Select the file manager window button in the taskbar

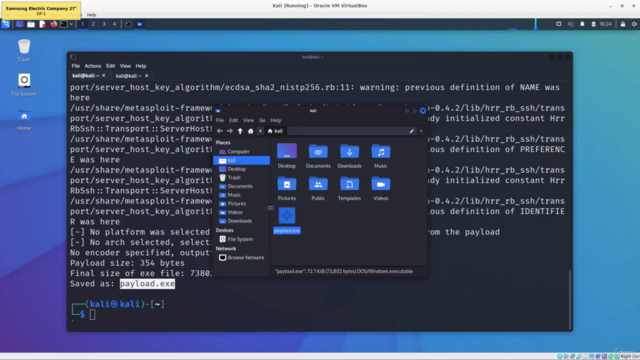coord(140,24)
